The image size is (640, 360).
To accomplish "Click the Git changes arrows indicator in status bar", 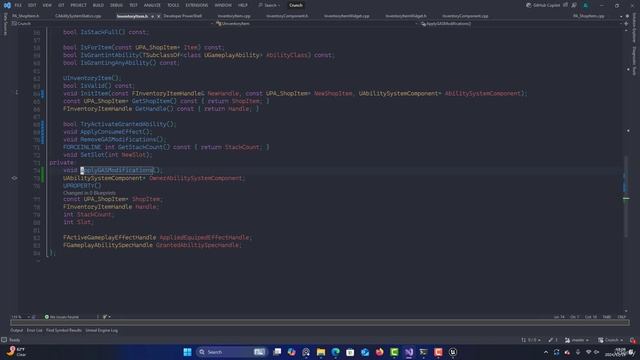I will coord(531,340).
